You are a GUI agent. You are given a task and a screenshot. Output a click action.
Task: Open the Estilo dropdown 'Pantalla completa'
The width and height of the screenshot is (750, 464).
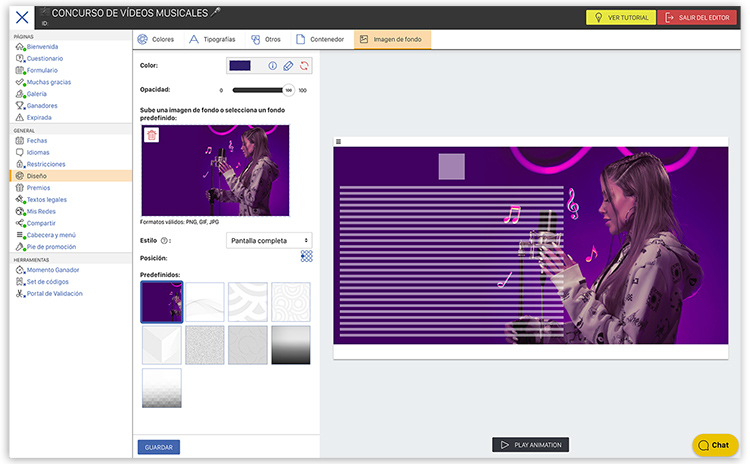pos(269,241)
